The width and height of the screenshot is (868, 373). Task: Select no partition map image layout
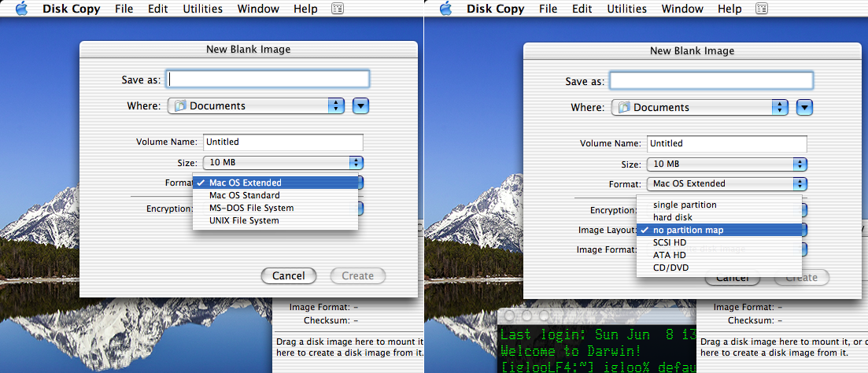[x=719, y=231]
